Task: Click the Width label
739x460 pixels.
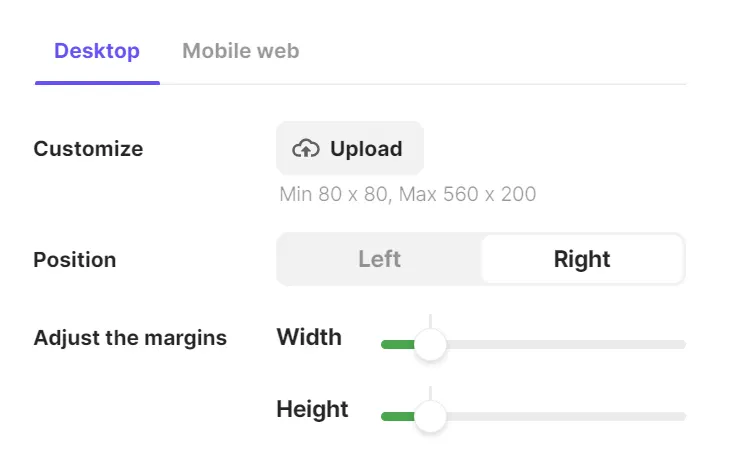Action: pos(309,337)
